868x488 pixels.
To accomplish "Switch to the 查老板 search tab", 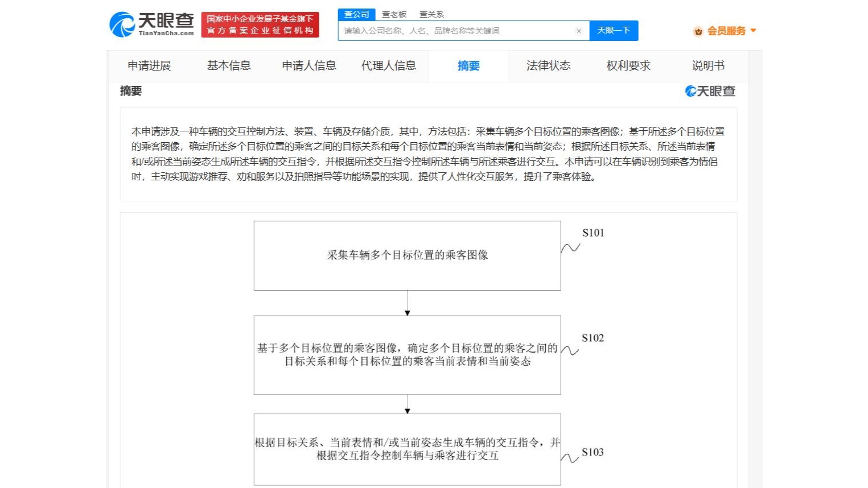I will point(394,14).
